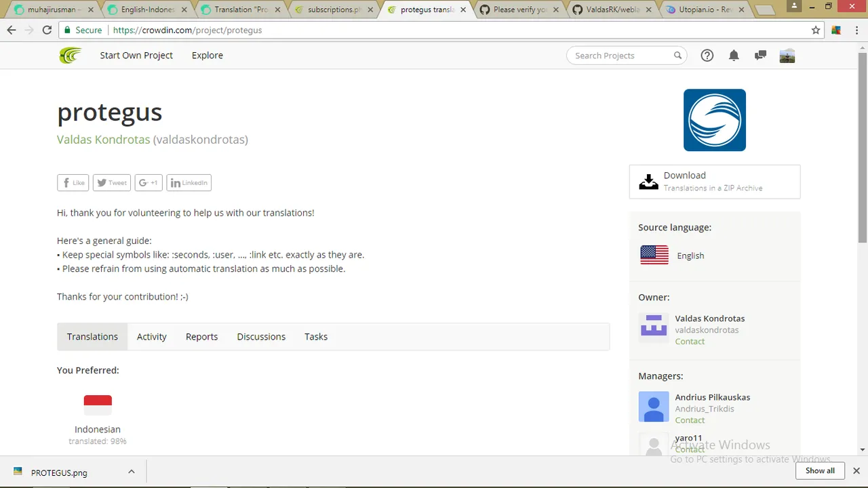The height and width of the screenshot is (488, 868).
Task: Open Valdas Kondrotas profile link under title
Action: pyautogui.click(x=104, y=140)
